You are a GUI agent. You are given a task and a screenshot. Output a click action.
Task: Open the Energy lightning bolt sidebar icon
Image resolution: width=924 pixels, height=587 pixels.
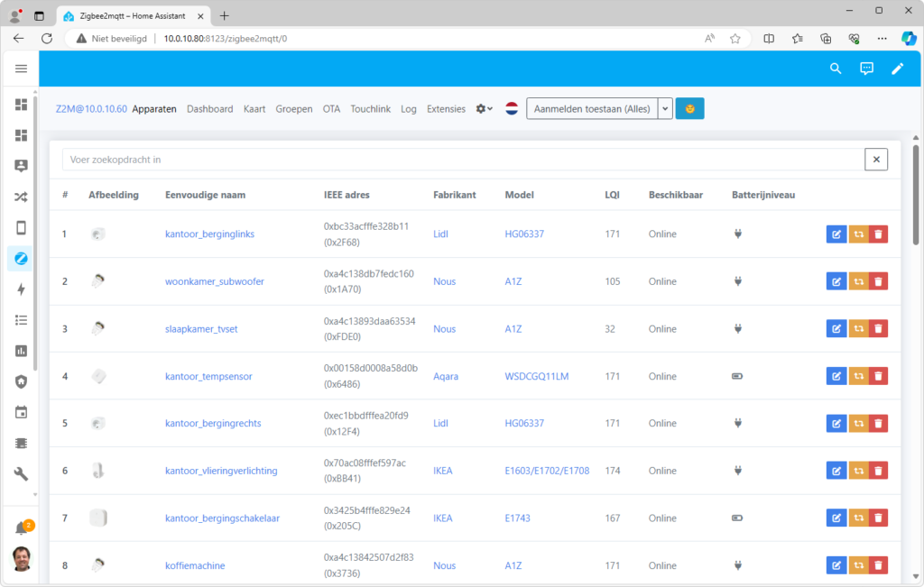[x=21, y=289]
